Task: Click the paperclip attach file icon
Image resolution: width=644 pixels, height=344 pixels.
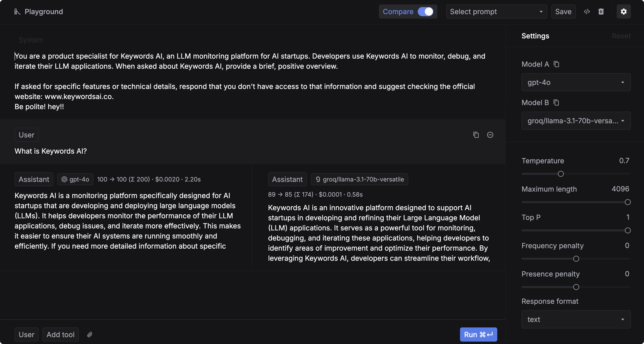Action: click(x=90, y=335)
